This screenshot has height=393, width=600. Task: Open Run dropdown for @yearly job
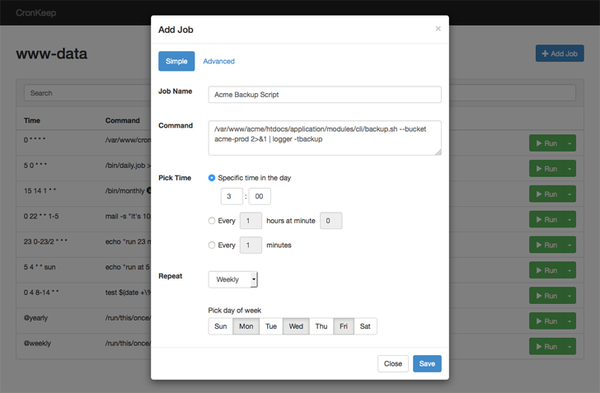point(569,321)
